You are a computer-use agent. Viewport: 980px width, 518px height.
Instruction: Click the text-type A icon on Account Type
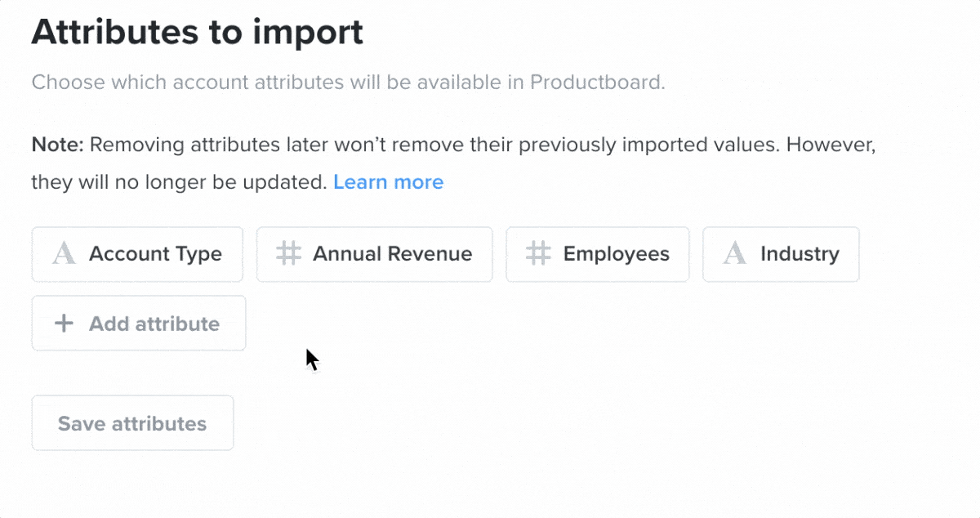pyautogui.click(x=64, y=254)
